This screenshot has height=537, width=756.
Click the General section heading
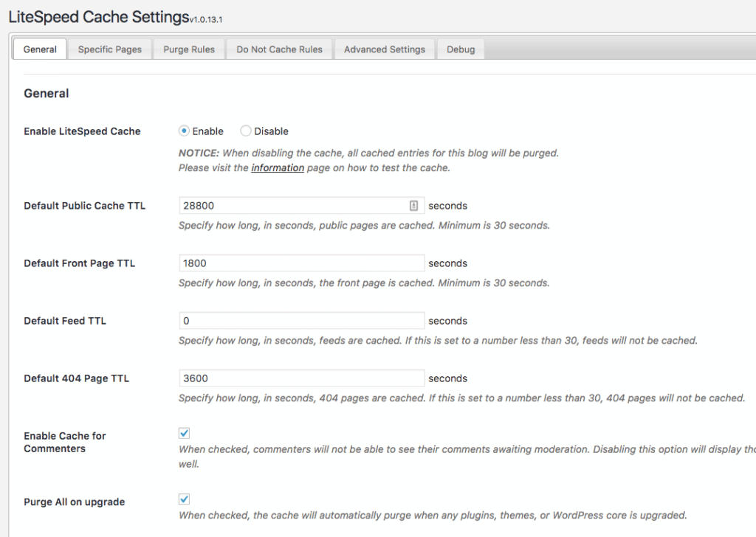pos(47,94)
